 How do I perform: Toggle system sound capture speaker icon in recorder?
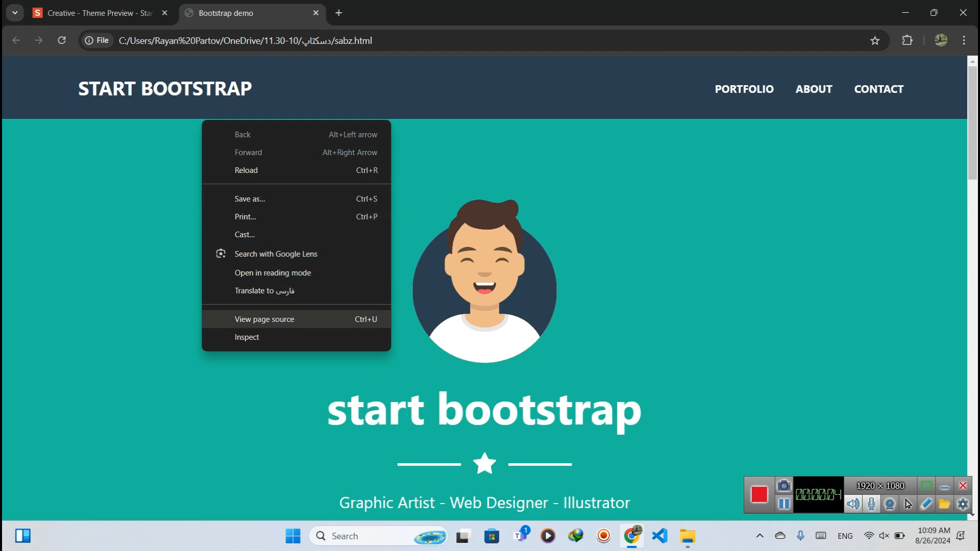[x=853, y=504]
